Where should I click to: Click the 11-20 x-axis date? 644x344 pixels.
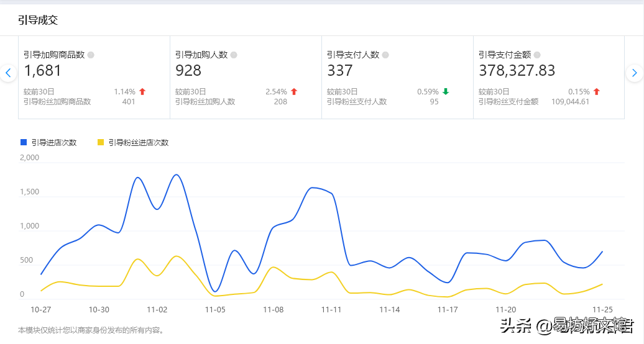click(505, 310)
